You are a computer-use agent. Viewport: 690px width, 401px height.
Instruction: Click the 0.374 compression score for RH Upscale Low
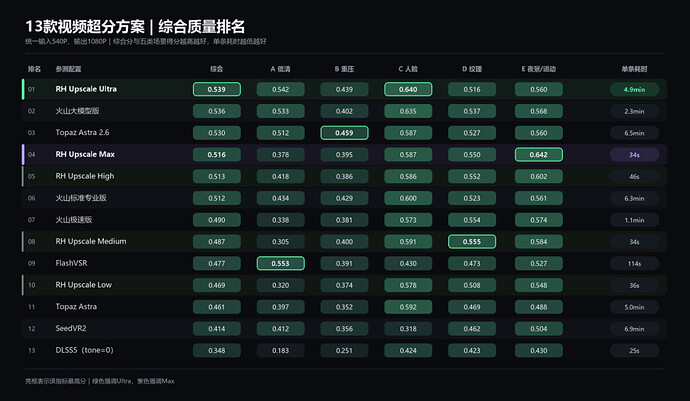tap(344, 285)
